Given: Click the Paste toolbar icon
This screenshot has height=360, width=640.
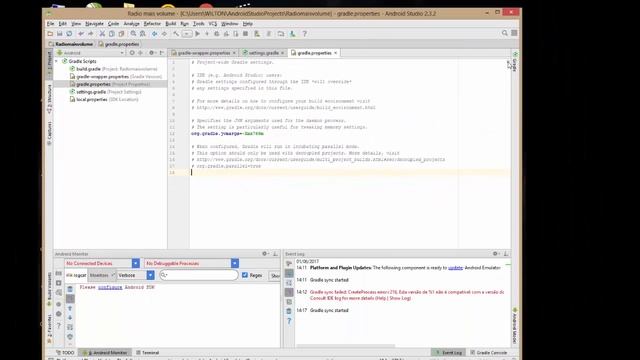Looking at the screenshot, I should pyautogui.click(x=121, y=34).
